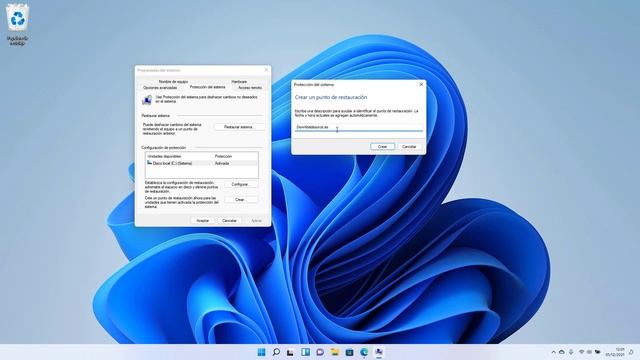
Task: Click Crear in the restore point dialog
Action: [x=382, y=147]
